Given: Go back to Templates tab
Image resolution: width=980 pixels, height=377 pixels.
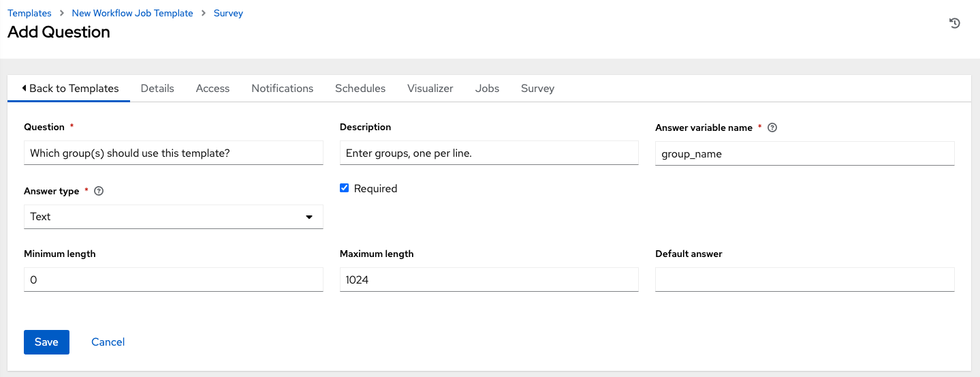Looking at the screenshot, I should [69, 89].
